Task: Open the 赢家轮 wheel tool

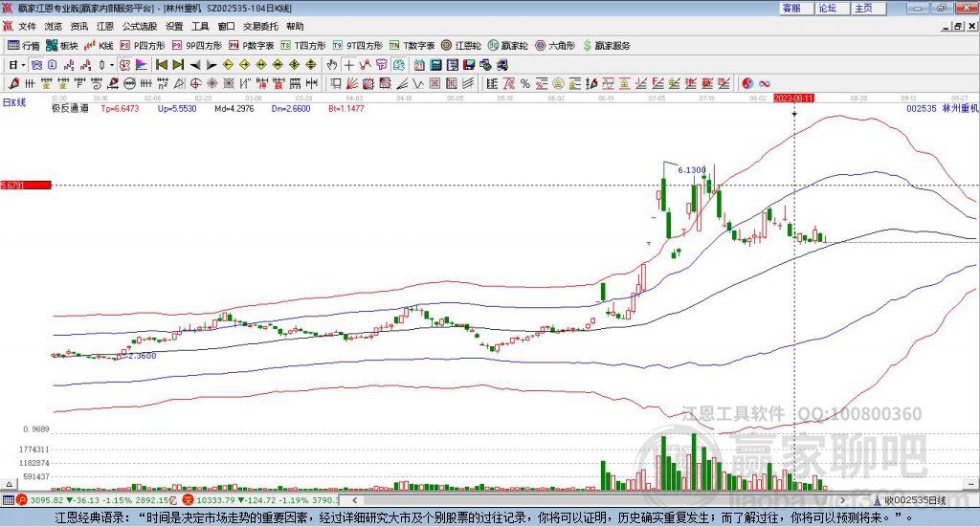Action: click(507, 46)
